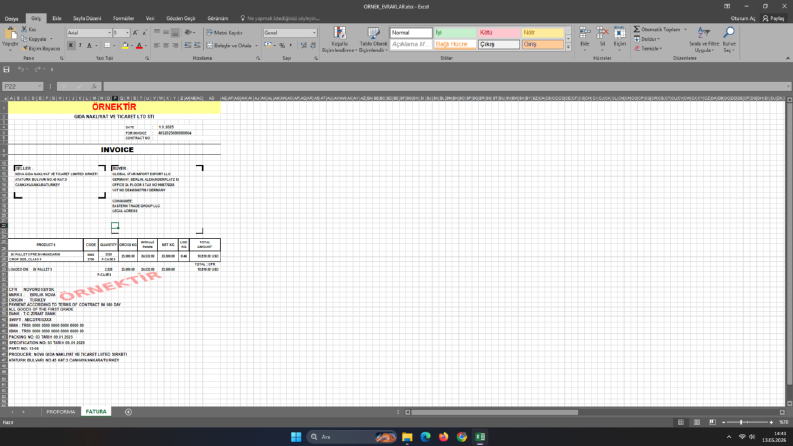Click the Kes cut scissors icon
The image size is (793, 446).
click(24, 30)
